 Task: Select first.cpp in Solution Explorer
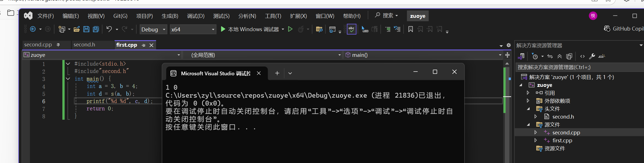[562, 140]
